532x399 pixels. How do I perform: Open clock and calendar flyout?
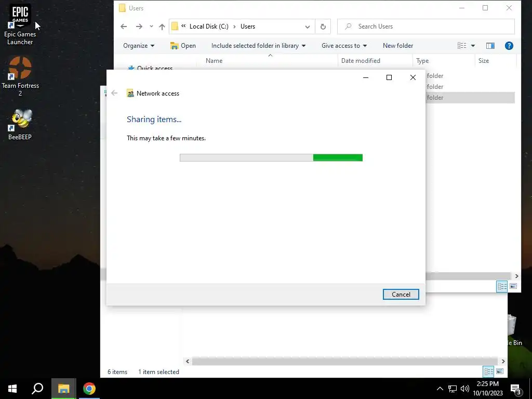pos(488,389)
